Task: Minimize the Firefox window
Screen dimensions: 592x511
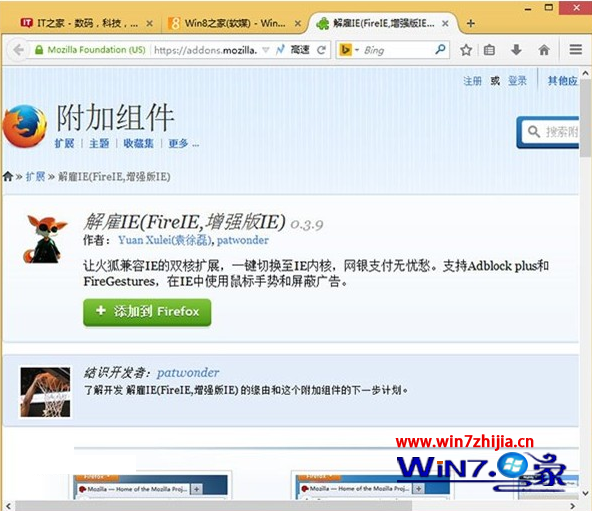Action: pos(528,8)
